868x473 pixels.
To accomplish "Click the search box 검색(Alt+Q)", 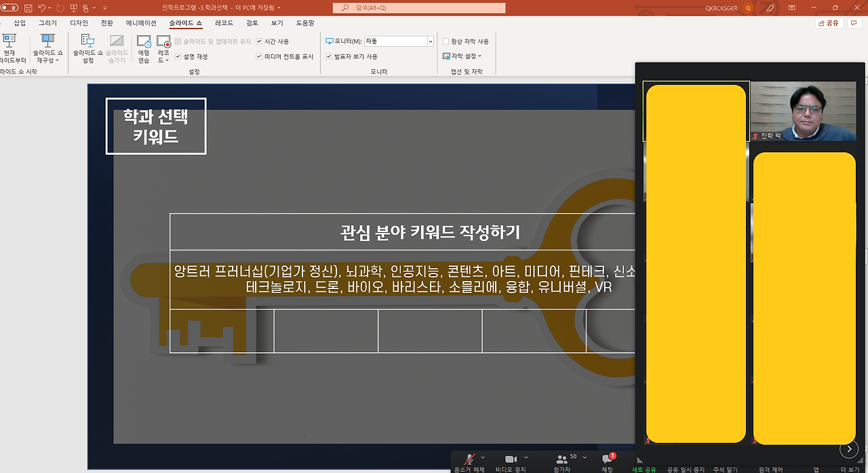I will tap(419, 8).
